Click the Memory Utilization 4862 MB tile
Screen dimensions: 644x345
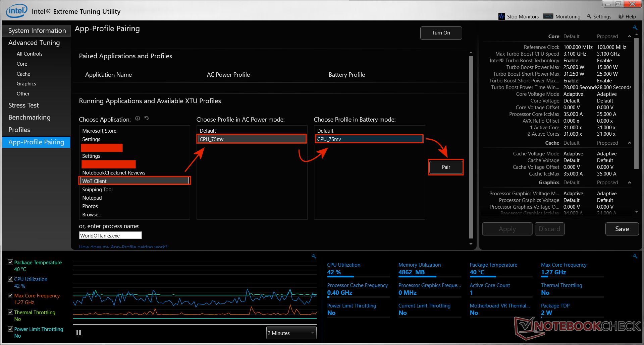point(430,269)
